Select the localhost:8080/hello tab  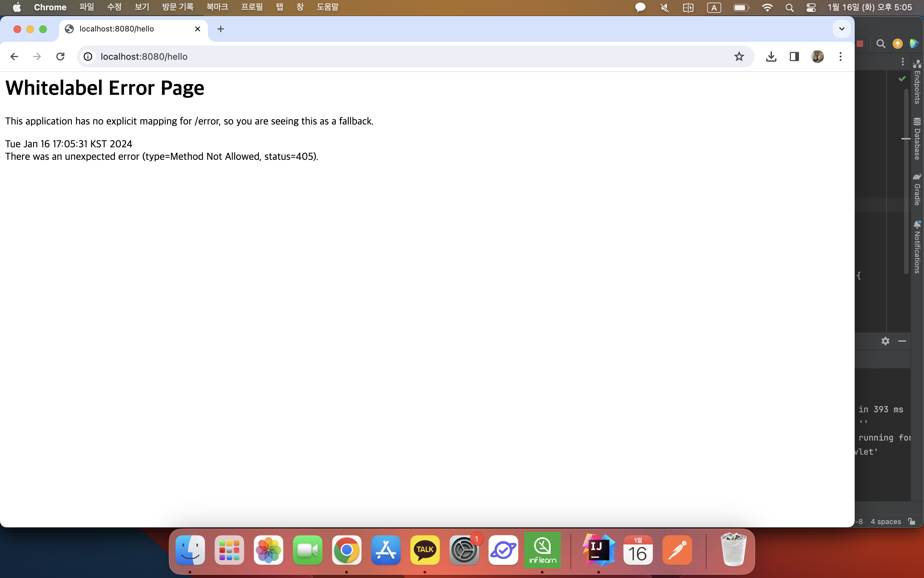point(134,29)
